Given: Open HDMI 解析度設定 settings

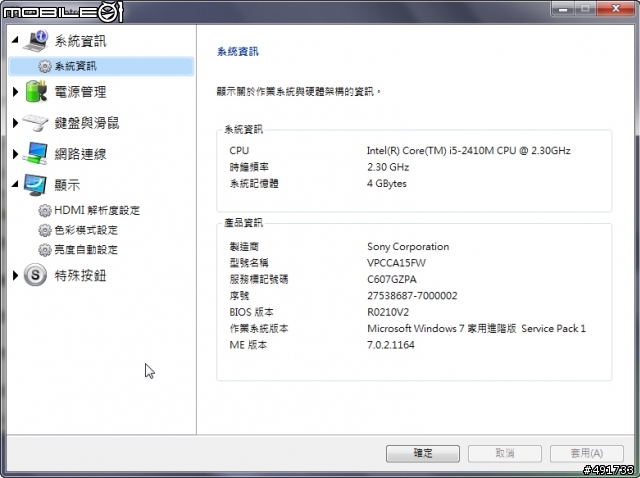Looking at the screenshot, I should (97, 210).
